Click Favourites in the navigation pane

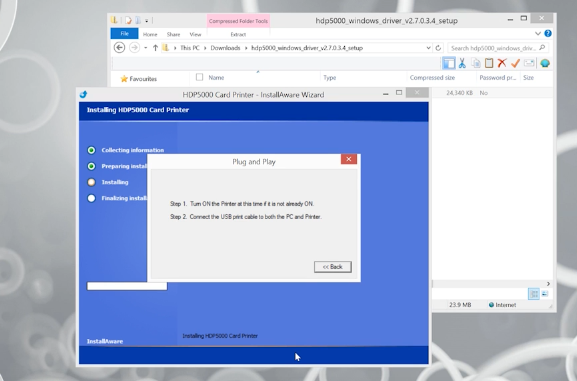(143, 79)
